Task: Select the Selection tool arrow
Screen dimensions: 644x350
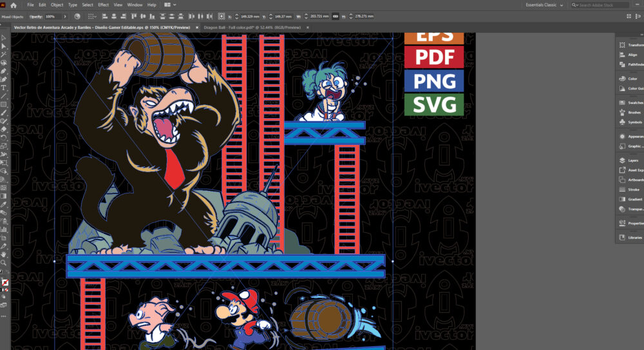Action: (x=4, y=38)
